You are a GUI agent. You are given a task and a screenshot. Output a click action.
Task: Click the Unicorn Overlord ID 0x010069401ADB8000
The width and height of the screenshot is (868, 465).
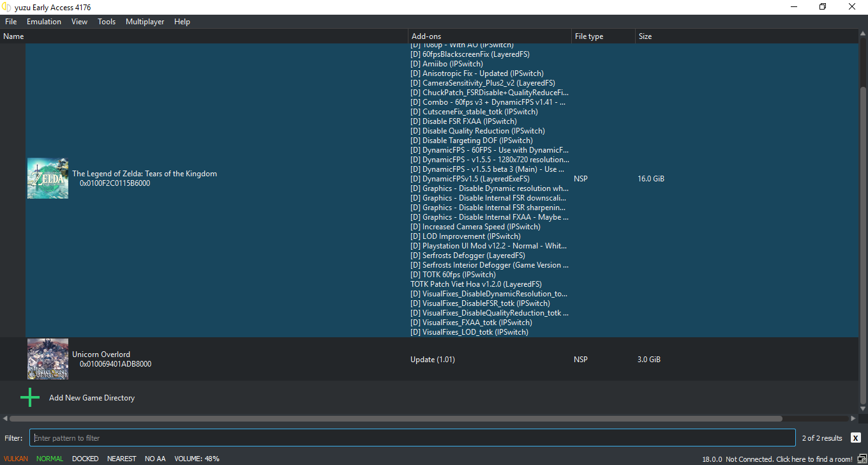tap(116, 364)
